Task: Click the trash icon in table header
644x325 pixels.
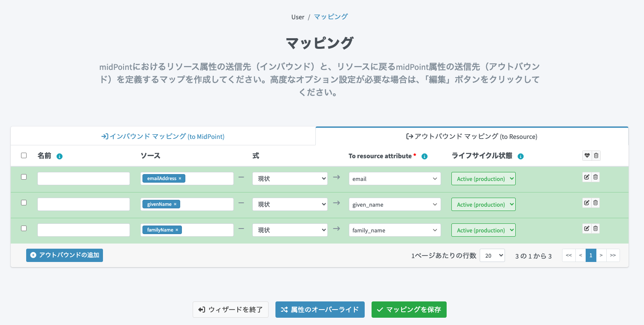Action: click(596, 156)
